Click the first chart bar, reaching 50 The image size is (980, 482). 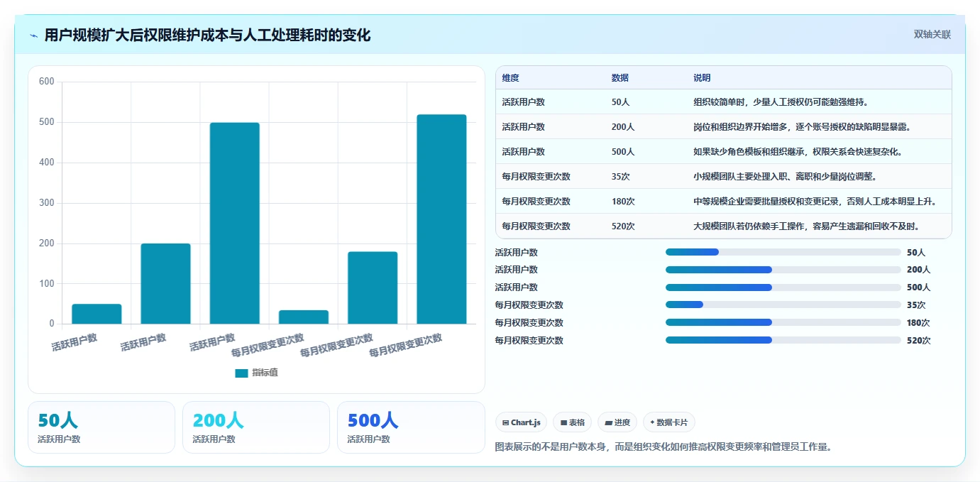[97, 314]
